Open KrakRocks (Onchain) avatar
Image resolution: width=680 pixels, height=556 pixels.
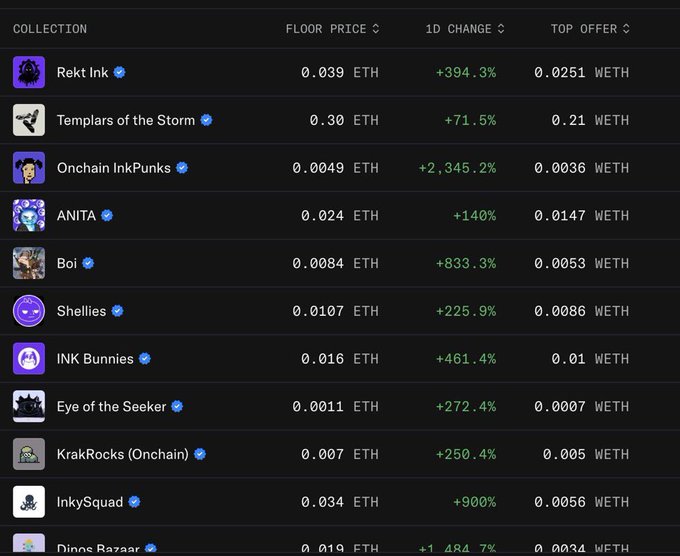(29, 454)
